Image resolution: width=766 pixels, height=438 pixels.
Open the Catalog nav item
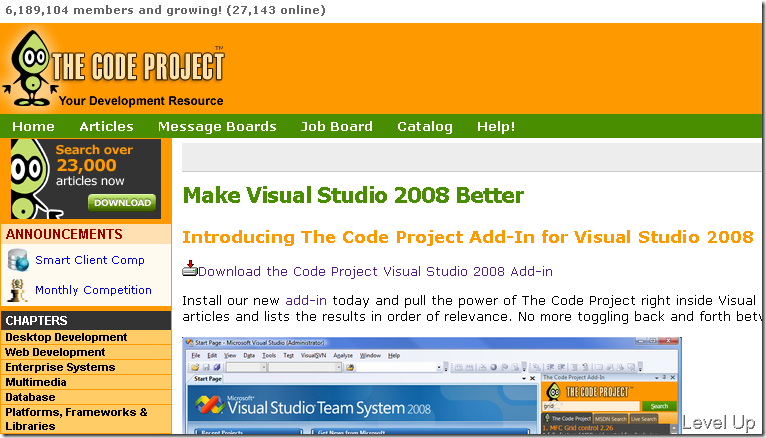tap(425, 126)
